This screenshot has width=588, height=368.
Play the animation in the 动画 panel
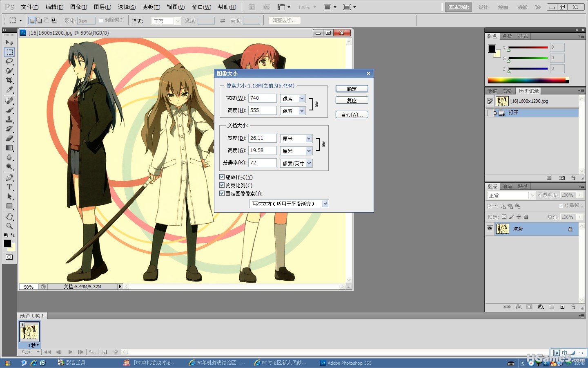(x=70, y=352)
